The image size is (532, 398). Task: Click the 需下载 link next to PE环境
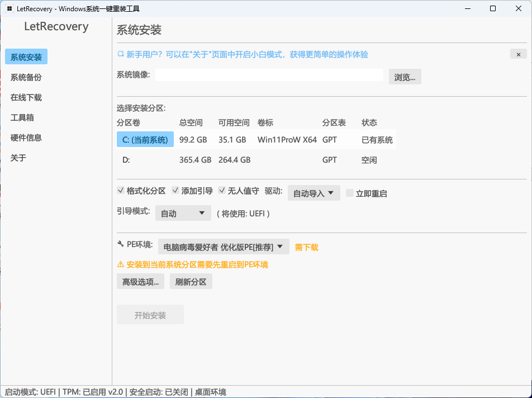click(x=306, y=247)
